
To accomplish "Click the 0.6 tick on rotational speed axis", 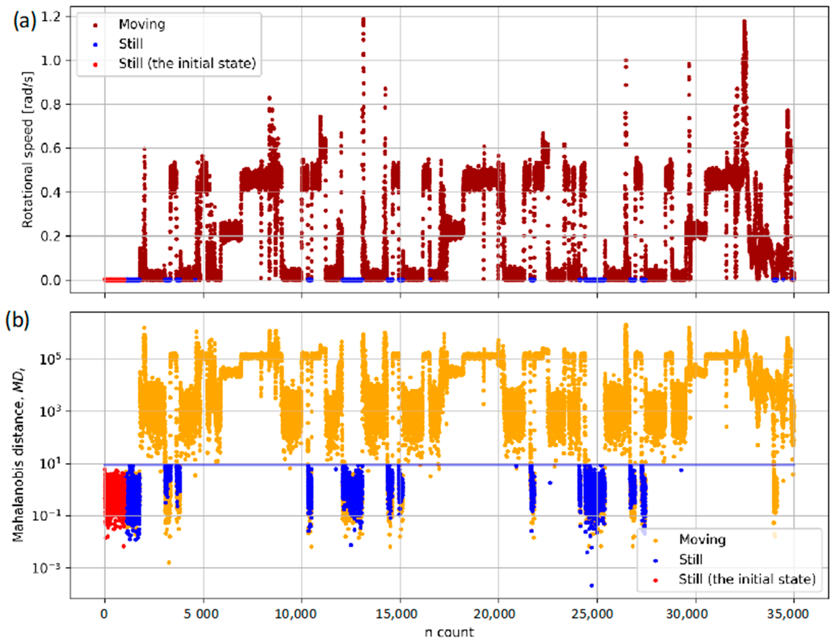I will (x=50, y=148).
